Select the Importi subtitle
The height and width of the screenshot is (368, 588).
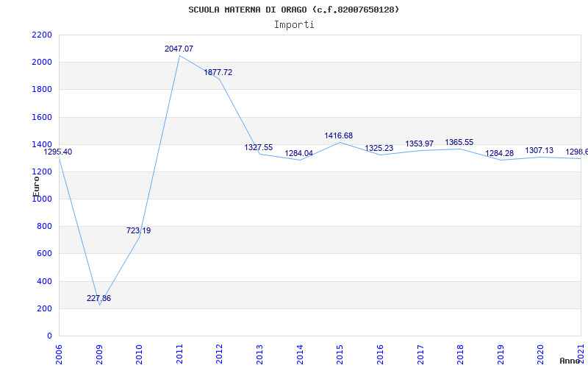tap(294, 24)
